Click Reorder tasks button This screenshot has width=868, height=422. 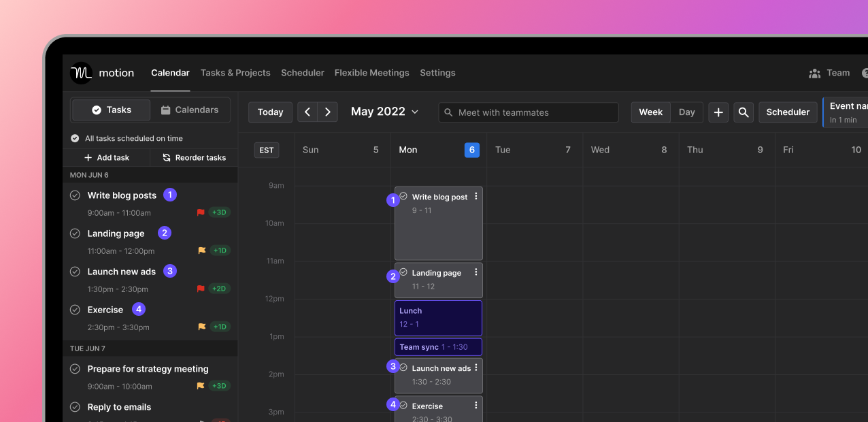[x=194, y=158]
